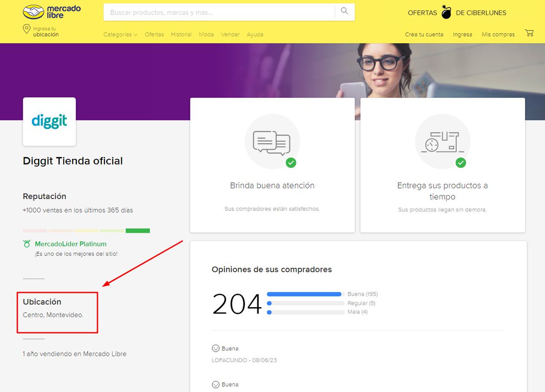
Task: Click the smiley icon beside LOFACUNDO's review
Action: 216,348
